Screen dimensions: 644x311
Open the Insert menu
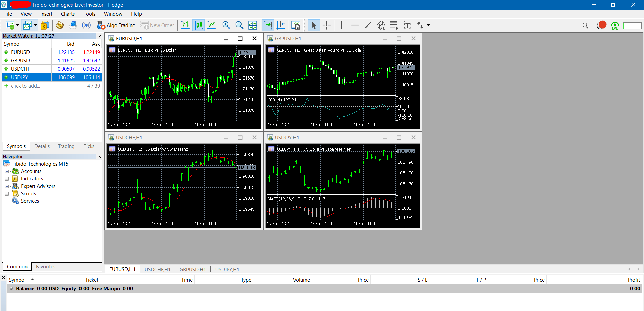[46, 14]
